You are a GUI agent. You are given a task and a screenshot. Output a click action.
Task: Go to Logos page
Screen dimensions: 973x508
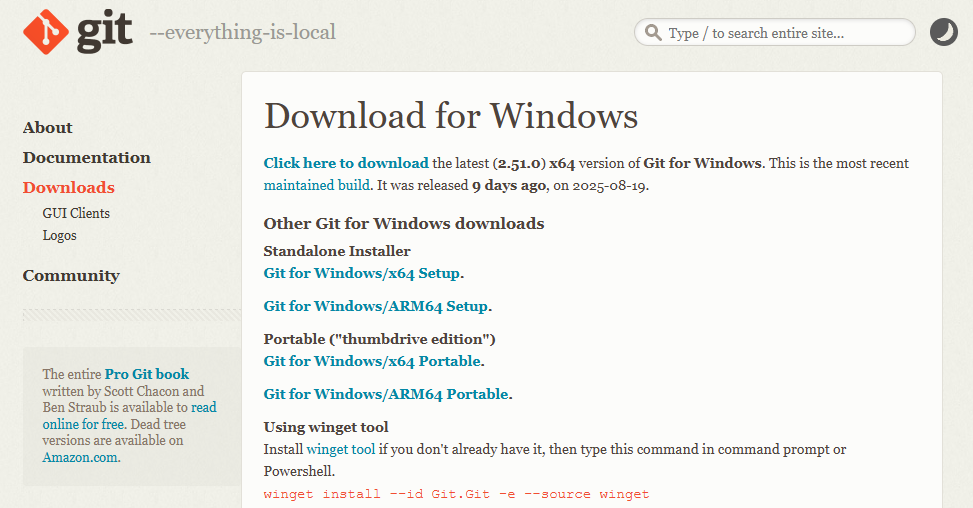click(x=60, y=236)
